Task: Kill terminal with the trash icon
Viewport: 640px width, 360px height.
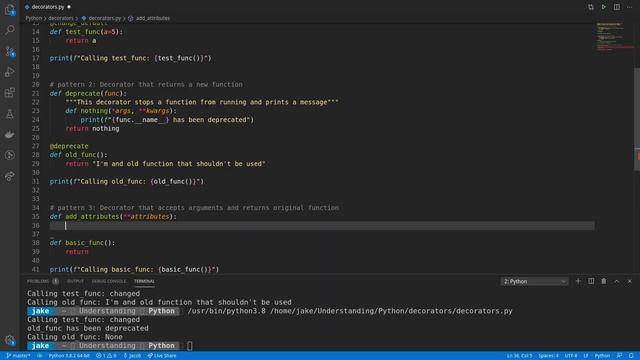Action: [x=604, y=281]
